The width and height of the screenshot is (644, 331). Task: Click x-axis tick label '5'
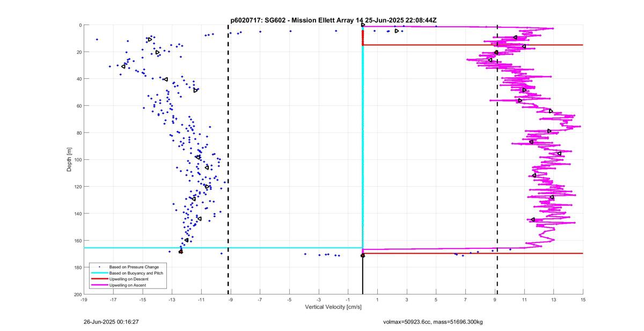[436, 299]
